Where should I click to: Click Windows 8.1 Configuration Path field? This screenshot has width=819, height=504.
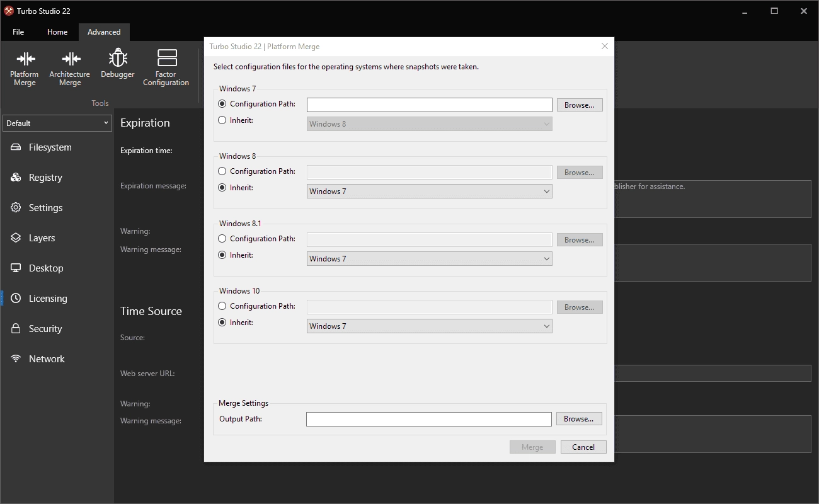(x=430, y=240)
